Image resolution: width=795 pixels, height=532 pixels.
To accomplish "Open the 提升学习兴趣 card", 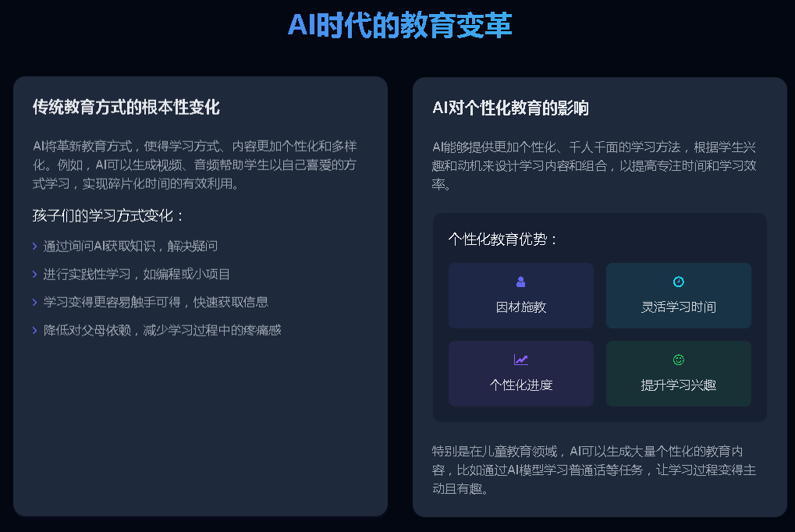I will click(x=679, y=374).
